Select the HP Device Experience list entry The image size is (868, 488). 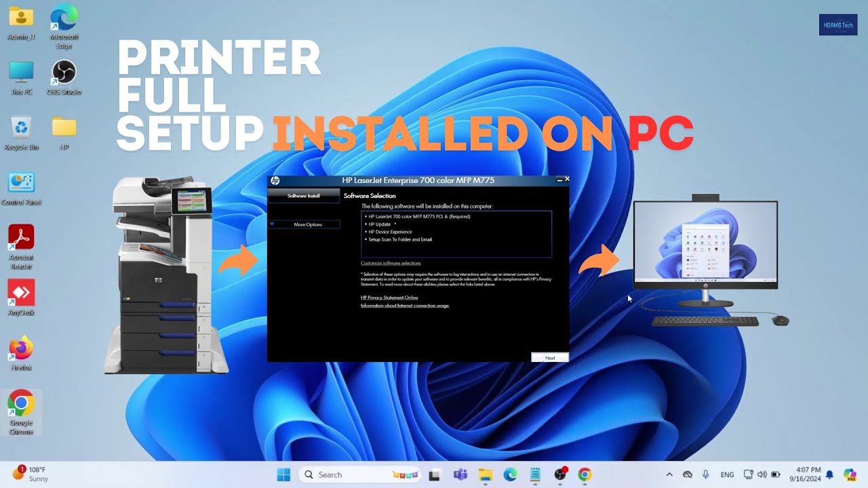(x=390, y=232)
